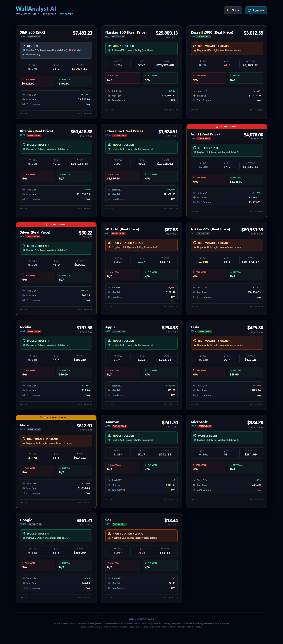283x644 pixels.
Task: Click the S&P 500 CALL WALL $6,625.00 box
Action: 37,82
